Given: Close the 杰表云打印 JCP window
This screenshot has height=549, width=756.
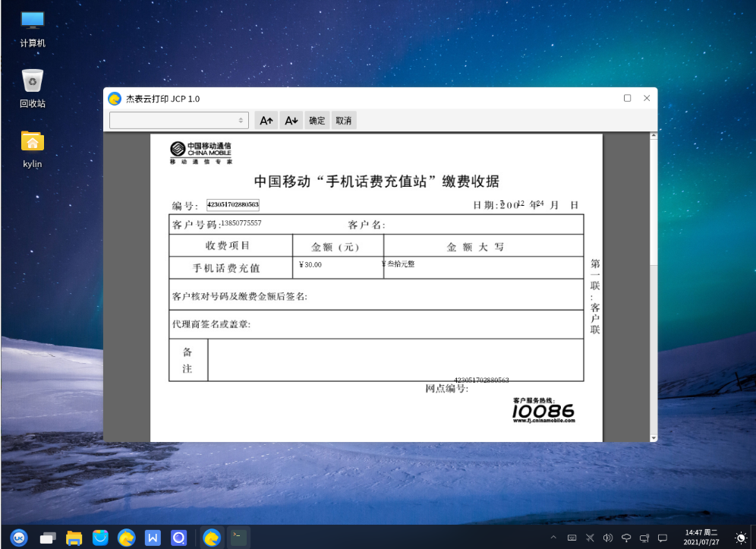Looking at the screenshot, I should click(x=647, y=98).
